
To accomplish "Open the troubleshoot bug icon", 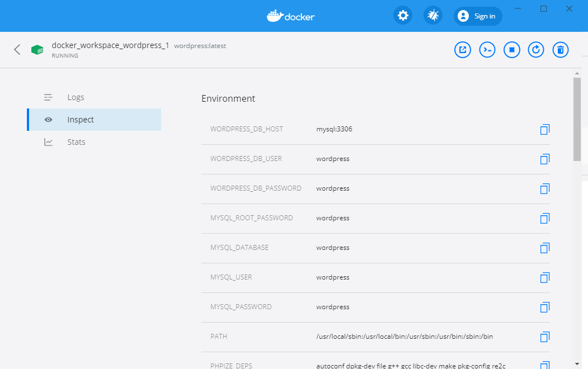I will (433, 16).
